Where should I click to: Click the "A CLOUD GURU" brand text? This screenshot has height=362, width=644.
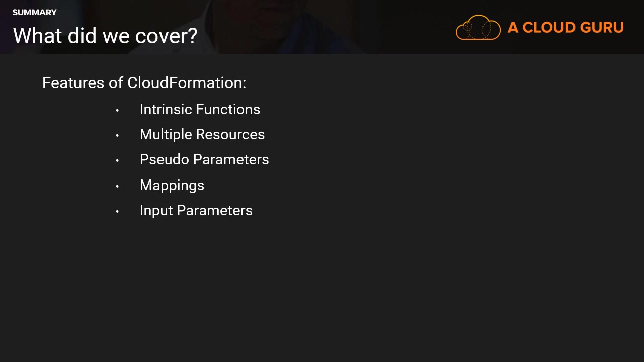[566, 28]
